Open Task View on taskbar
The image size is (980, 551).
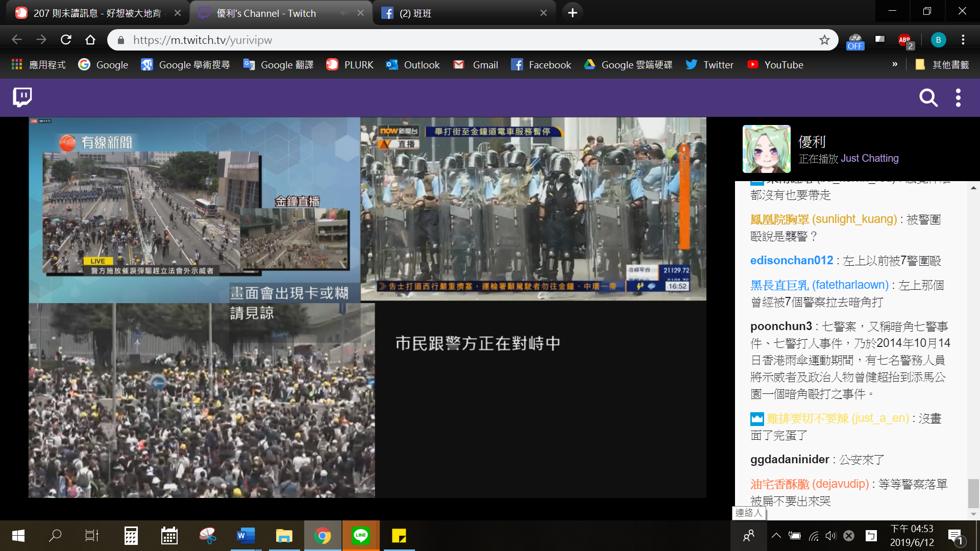[x=92, y=536]
